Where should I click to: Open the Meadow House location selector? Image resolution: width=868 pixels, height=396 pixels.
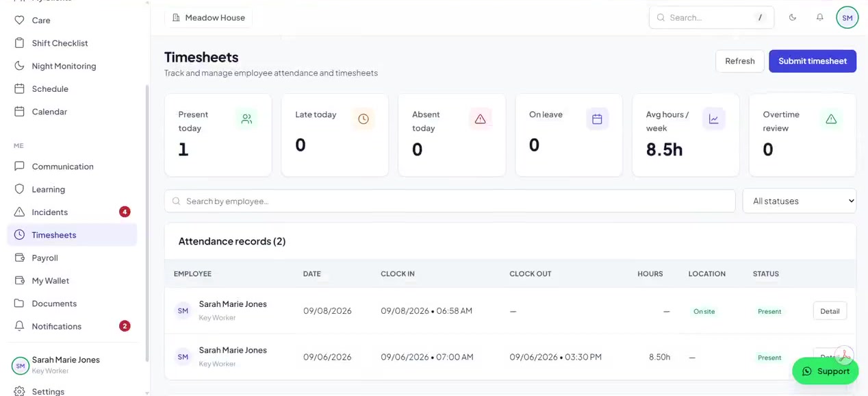209,18
